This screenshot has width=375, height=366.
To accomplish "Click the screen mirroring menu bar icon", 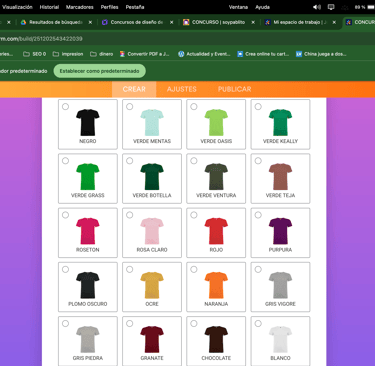I will (x=331, y=7).
